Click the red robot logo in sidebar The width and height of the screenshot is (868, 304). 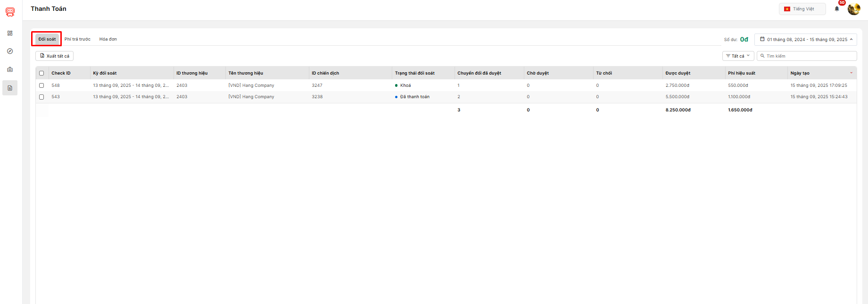(10, 12)
